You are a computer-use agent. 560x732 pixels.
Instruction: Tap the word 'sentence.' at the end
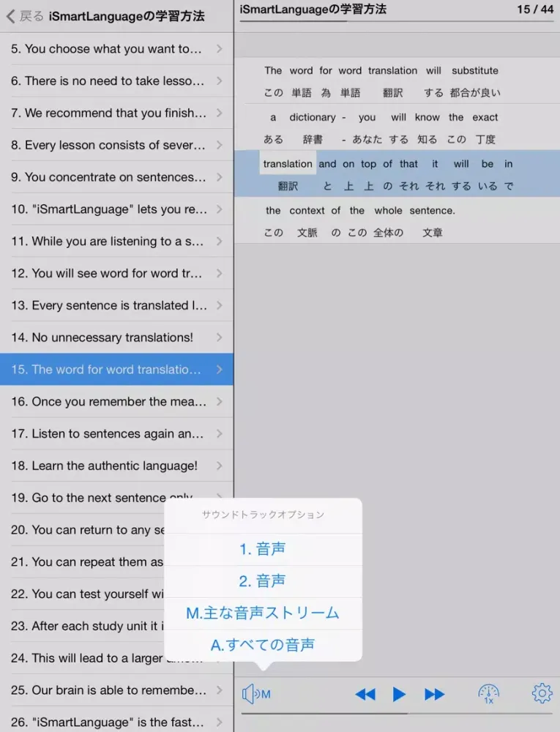432,211
